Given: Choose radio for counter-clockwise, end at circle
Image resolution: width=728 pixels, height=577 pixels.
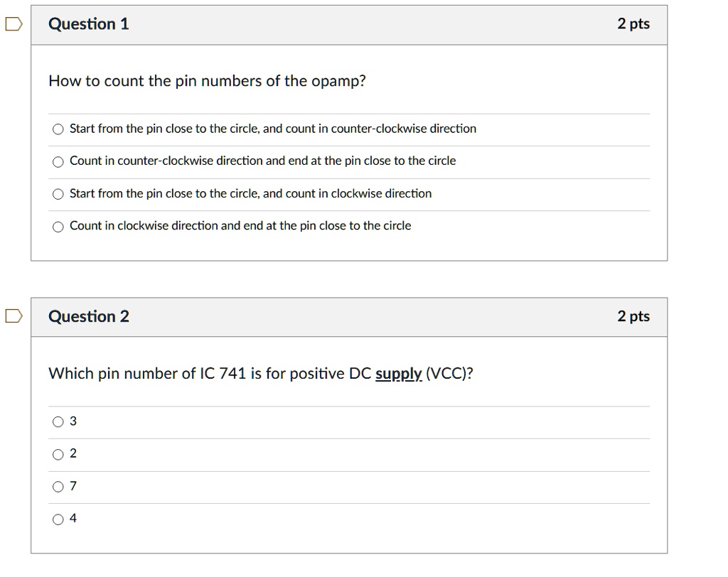Looking at the screenshot, I should point(58,161).
